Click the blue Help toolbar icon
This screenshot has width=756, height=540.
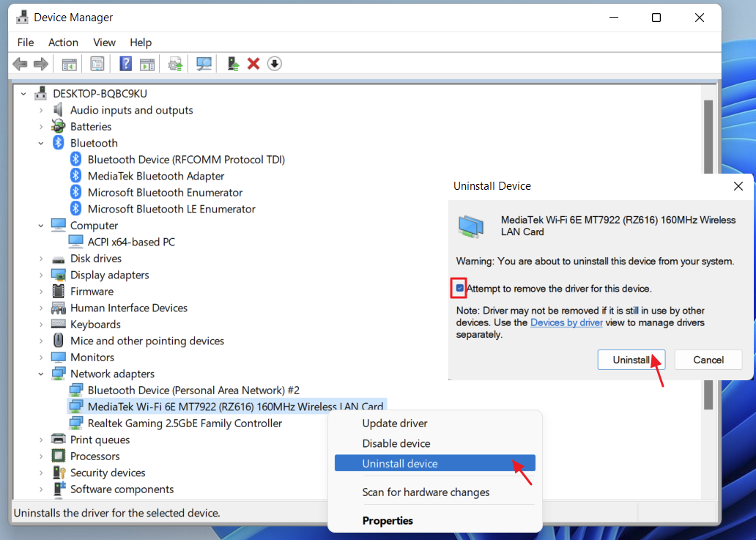click(125, 64)
